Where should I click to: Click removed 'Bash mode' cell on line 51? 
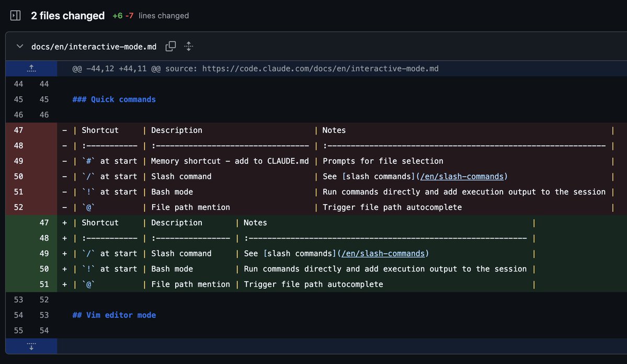(x=172, y=192)
